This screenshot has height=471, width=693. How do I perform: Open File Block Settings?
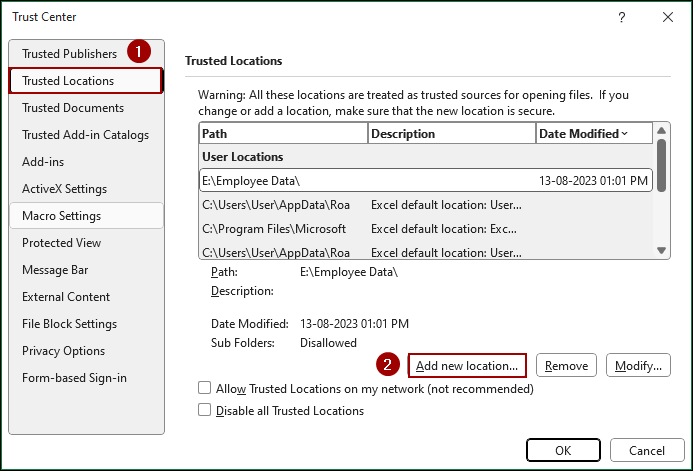86,323
